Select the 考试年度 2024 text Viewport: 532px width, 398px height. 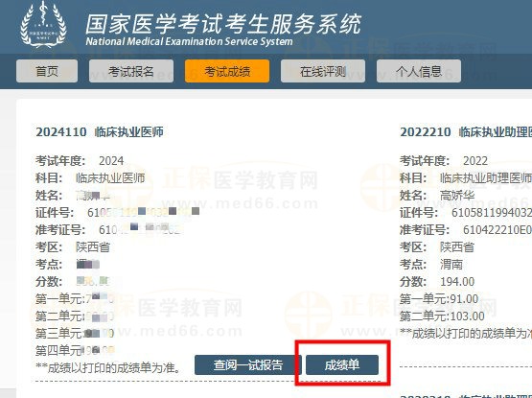(x=80, y=160)
